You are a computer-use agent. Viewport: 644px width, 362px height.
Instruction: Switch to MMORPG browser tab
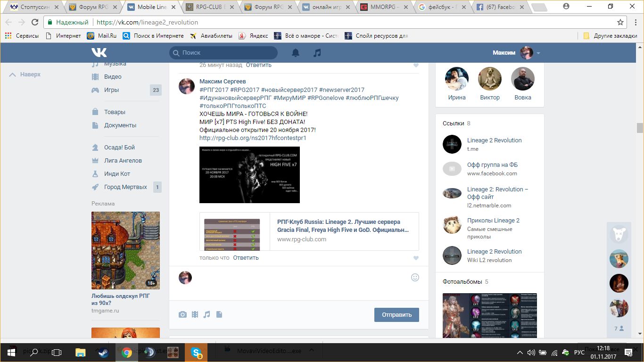pyautogui.click(x=385, y=7)
